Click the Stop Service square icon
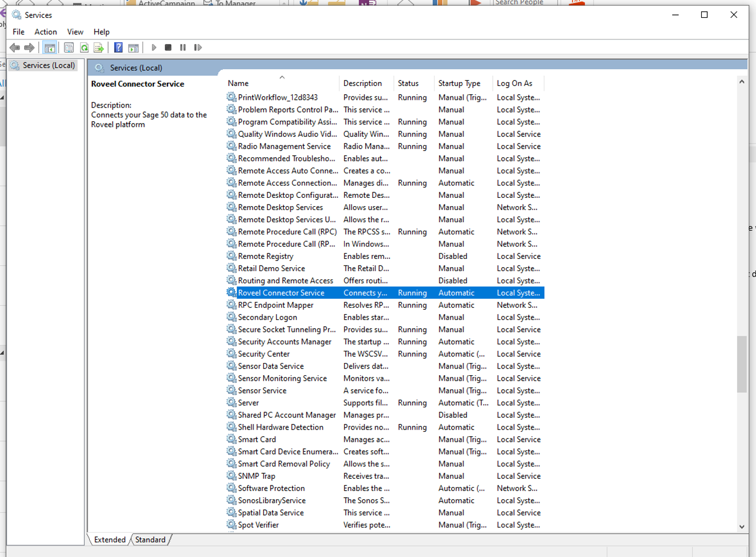Screen dimensions: 756x557 [x=168, y=48]
